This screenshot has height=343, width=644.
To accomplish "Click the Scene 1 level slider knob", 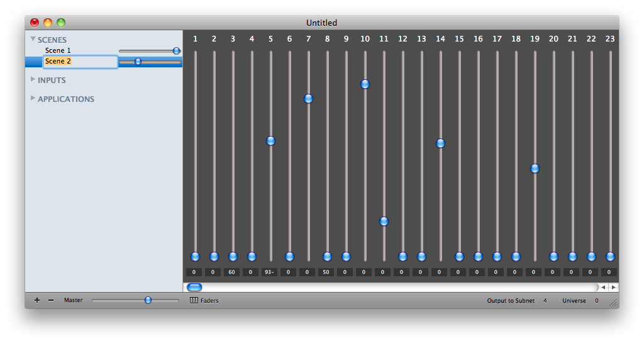I will (x=176, y=50).
